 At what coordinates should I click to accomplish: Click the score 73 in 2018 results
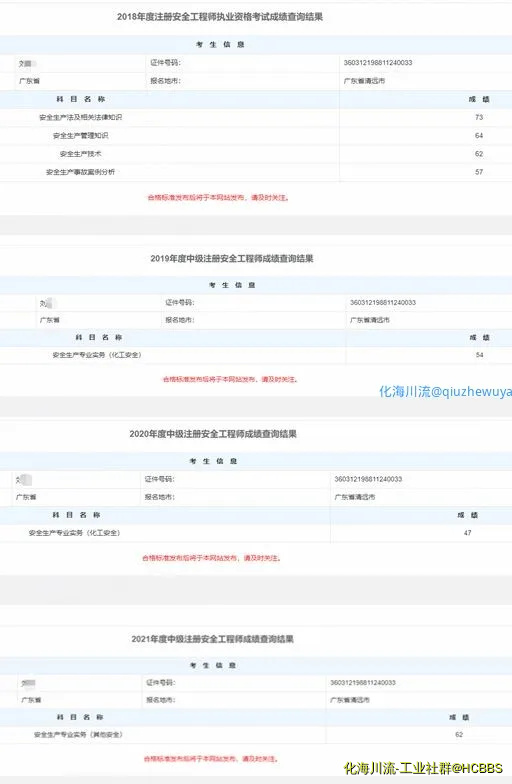(478, 117)
